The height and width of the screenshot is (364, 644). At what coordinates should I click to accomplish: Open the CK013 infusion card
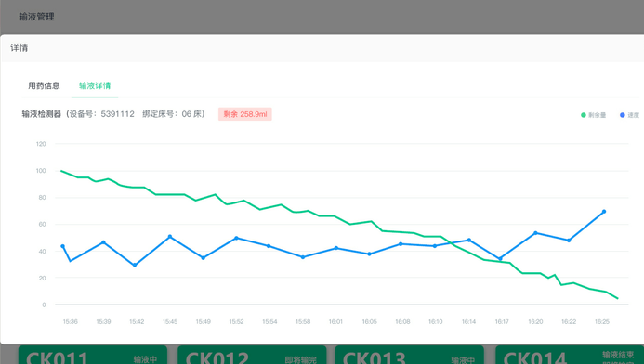[410, 355]
